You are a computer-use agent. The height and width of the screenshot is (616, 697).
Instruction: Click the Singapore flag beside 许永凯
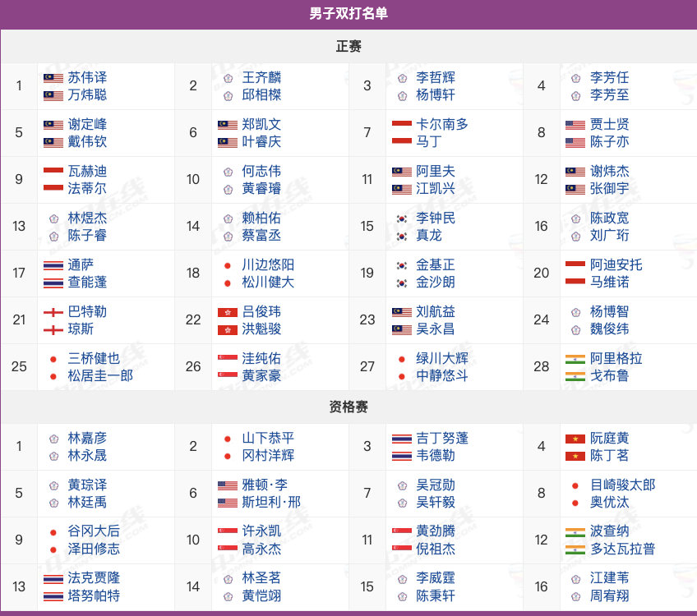tap(227, 531)
